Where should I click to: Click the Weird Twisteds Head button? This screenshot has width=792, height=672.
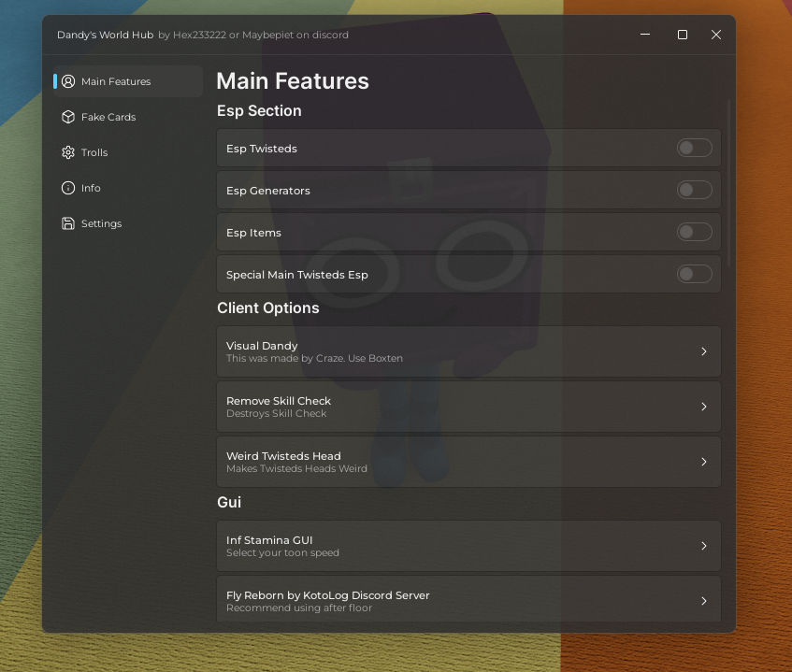[x=468, y=462]
